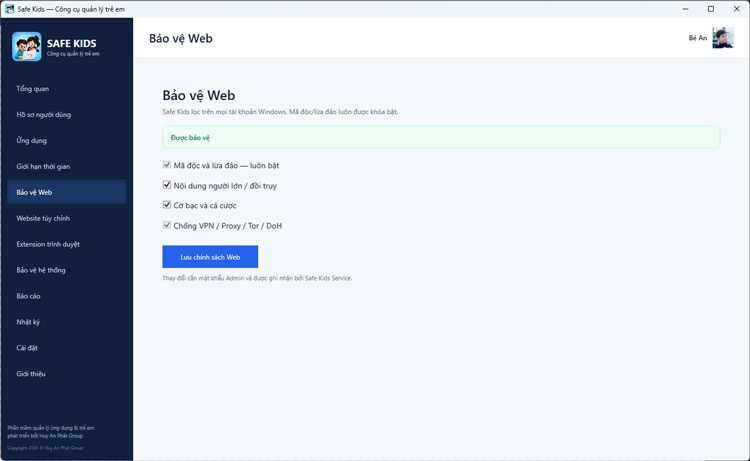Open Hồ sơ người dùng section
This screenshot has width=750, height=461.
[67, 114]
